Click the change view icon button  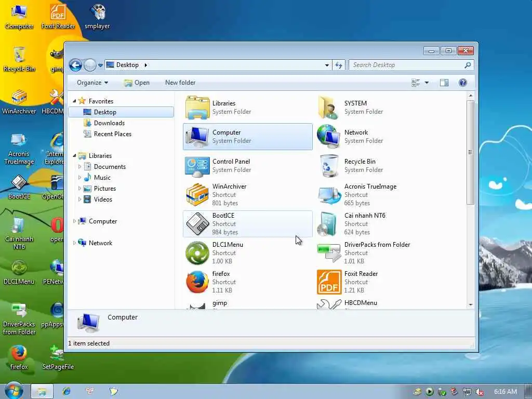[x=416, y=83]
